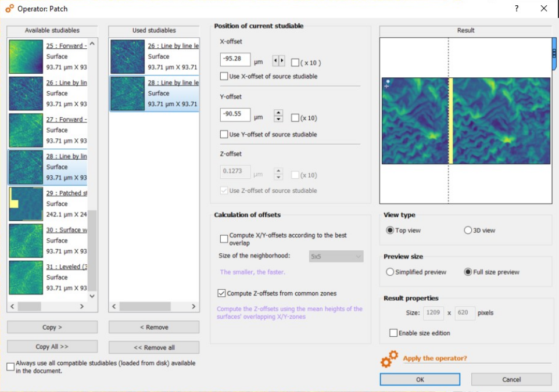Select used studiable 26 thumbnail
Image resolution: width=559 pixels, height=392 pixels.
[x=128, y=57]
